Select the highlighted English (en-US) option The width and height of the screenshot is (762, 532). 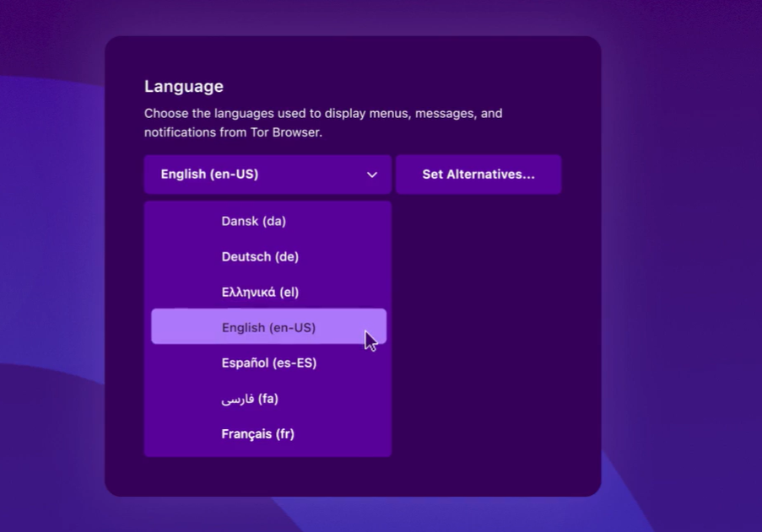coord(268,327)
